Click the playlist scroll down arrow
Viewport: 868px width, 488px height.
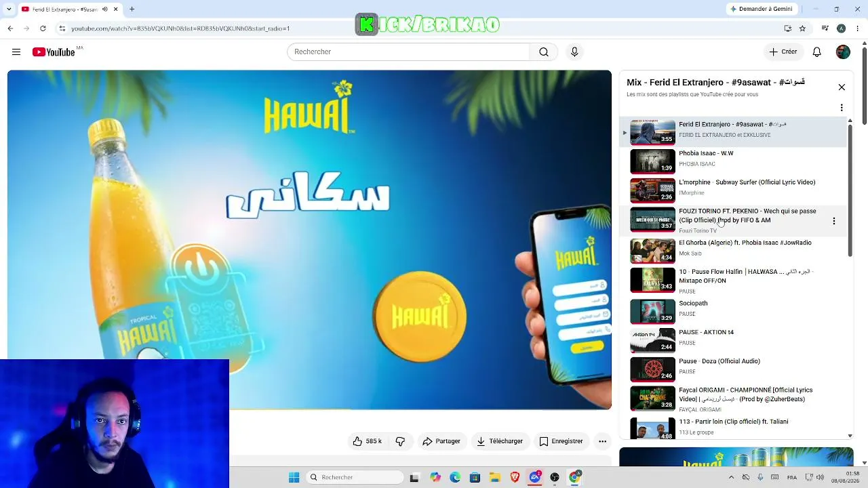pyautogui.click(x=850, y=436)
